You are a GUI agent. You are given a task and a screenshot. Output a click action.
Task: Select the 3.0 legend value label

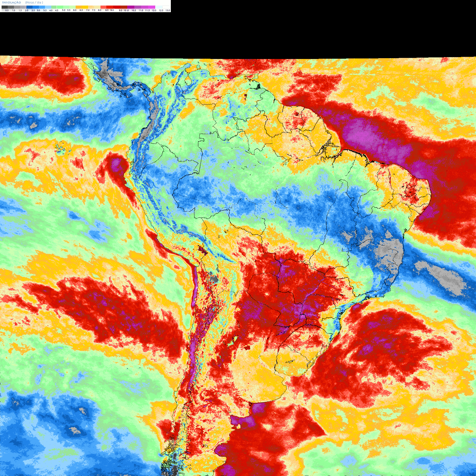pos(38,10)
